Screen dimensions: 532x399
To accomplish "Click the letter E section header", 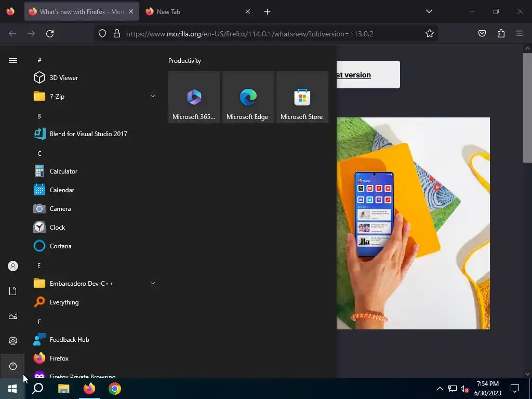I will 39,265.
